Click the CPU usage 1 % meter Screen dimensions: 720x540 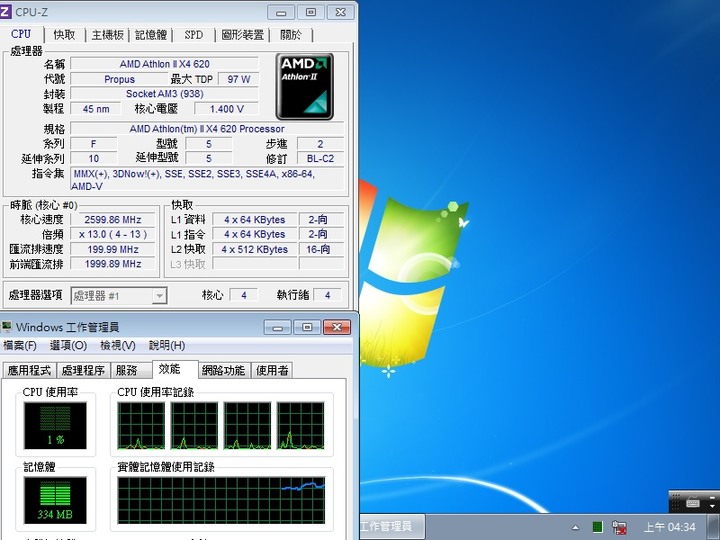(x=55, y=426)
